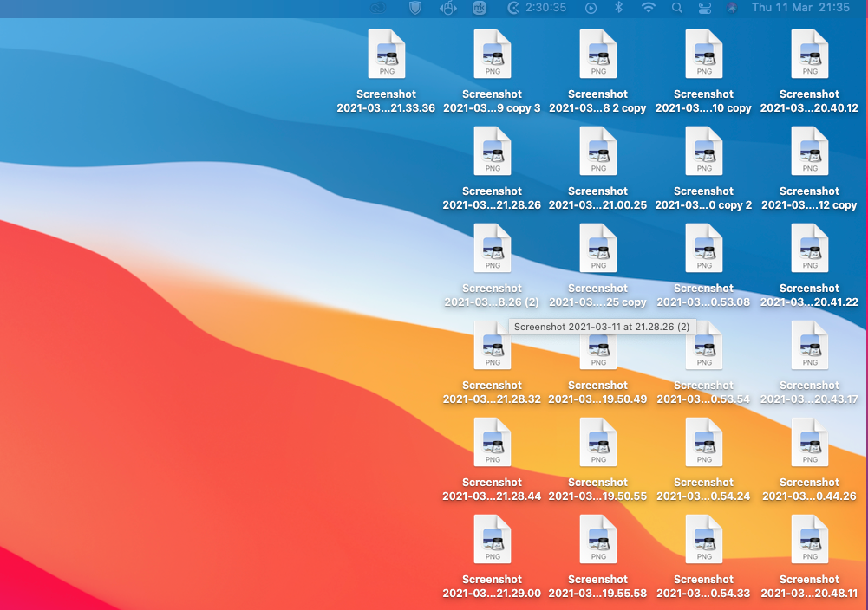This screenshot has width=868, height=610.
Task: Open Spotlight search from menu bar
Action: point(677,8)
